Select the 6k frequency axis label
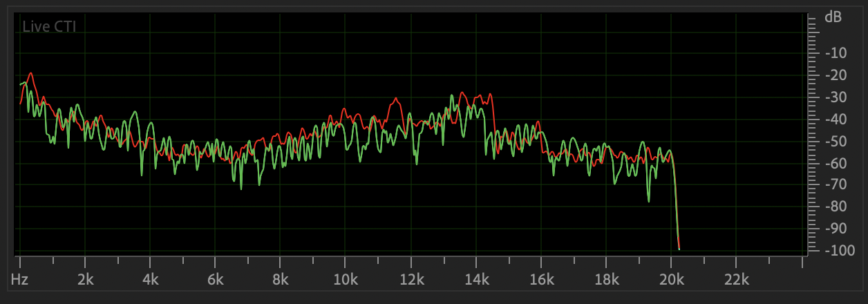The width and height of the screenshot is (868, 304). tap(215, 279)
